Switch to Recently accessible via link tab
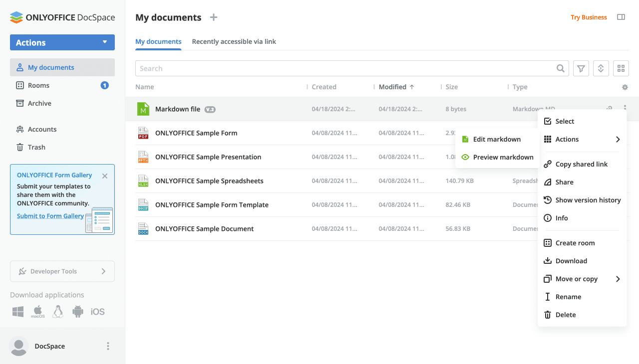Screen dimensions: 639x364 coord(234,41)
